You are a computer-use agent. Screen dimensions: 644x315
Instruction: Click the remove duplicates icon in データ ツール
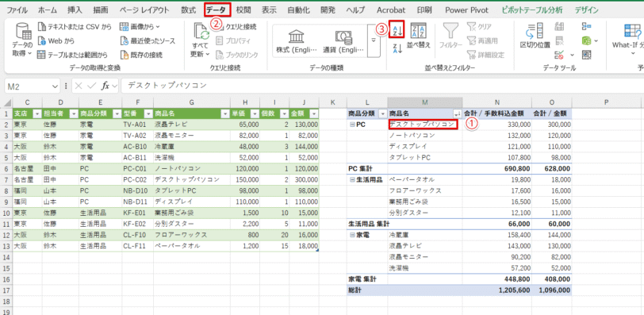[x=559, y=40]
